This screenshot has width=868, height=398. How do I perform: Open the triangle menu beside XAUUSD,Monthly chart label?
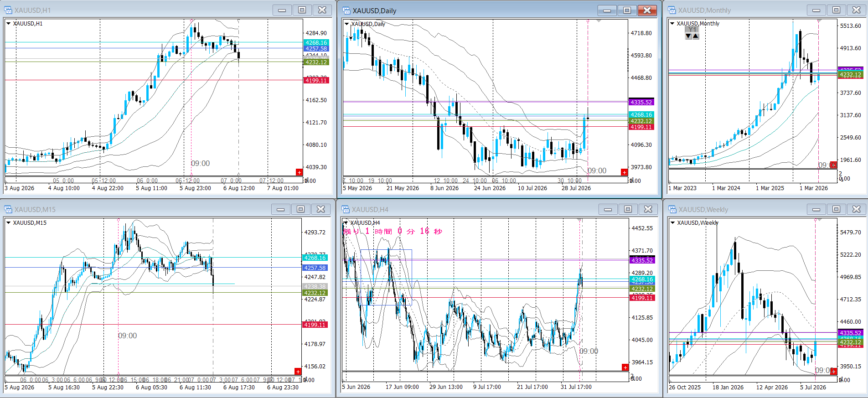(672, 23)
